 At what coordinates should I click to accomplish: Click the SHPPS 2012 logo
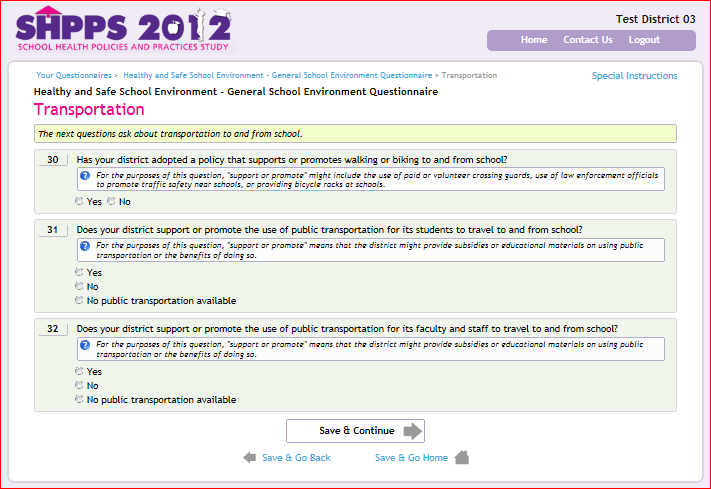(124, 29)
